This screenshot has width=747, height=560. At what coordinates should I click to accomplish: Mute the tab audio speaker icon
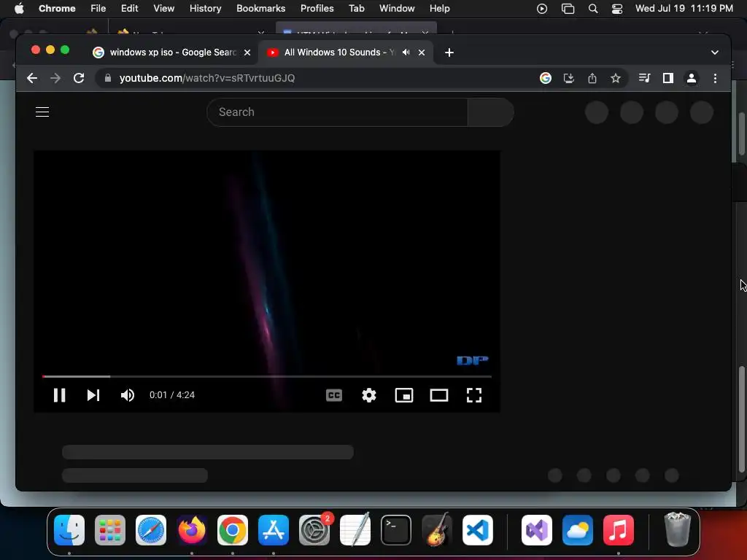406,52
